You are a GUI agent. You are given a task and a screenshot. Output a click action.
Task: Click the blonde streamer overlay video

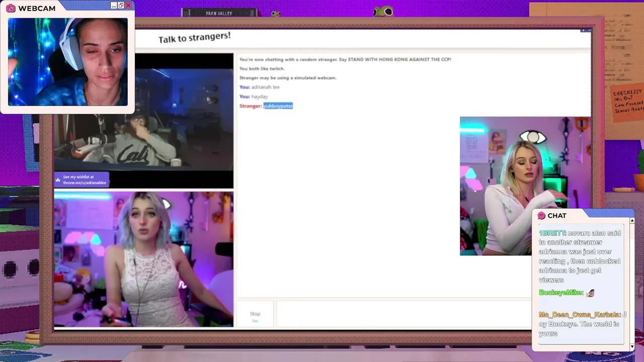pyautogui.click(x=525, y=186)
